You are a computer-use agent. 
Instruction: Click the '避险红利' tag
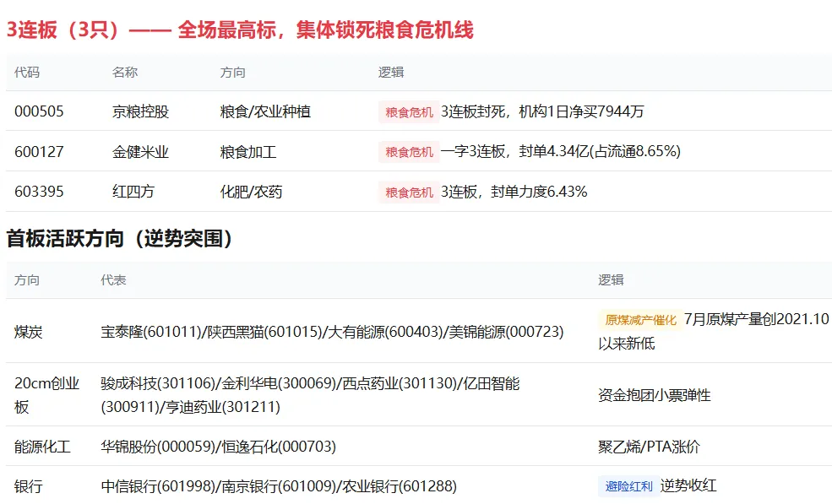628,486
